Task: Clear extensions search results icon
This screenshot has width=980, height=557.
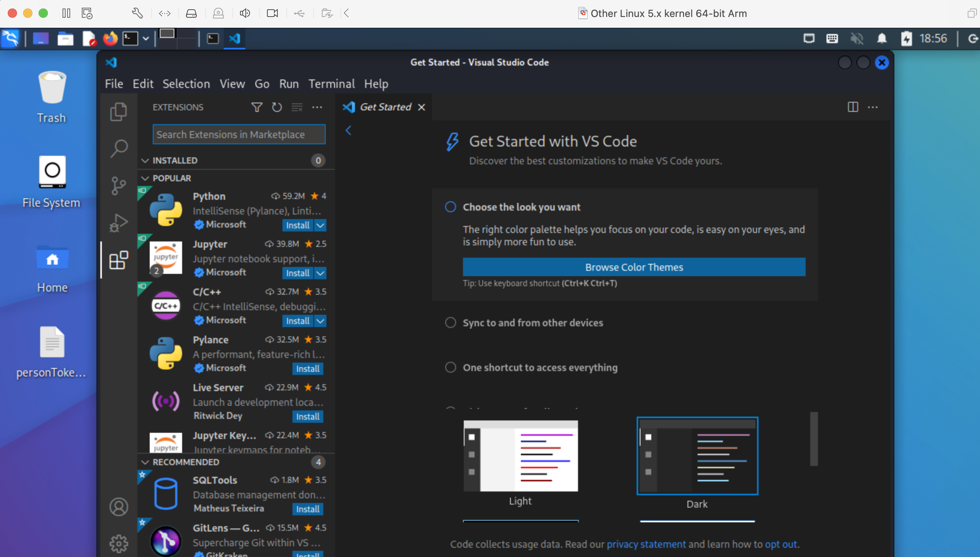Action: point(297,107)
